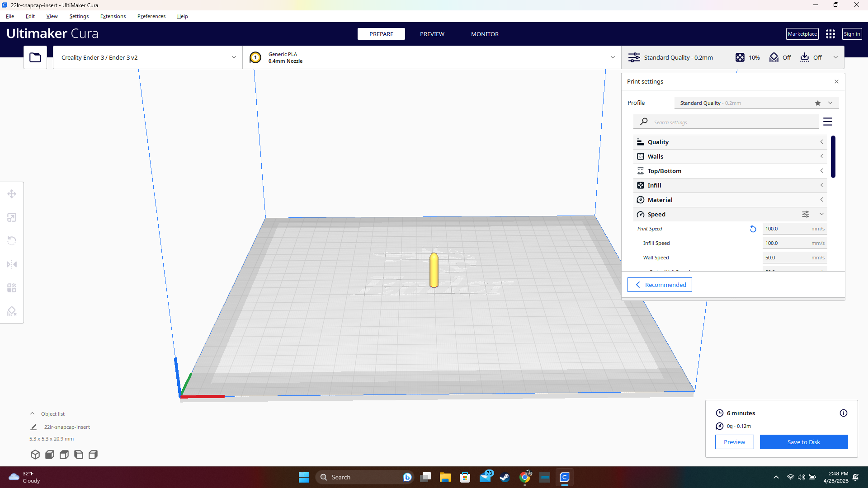Open settings visibility hamburger menu
868x488 pixels.
click(828, 122)
